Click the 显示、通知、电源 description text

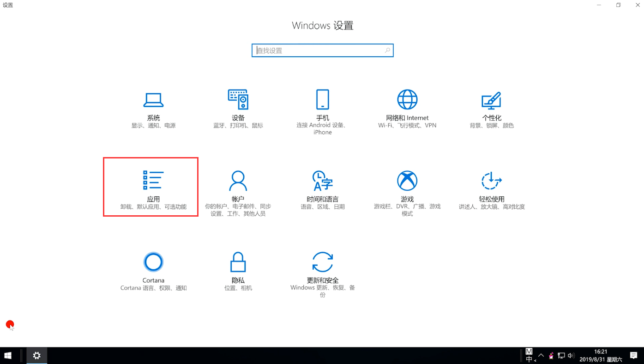click(x=153, y=126)
